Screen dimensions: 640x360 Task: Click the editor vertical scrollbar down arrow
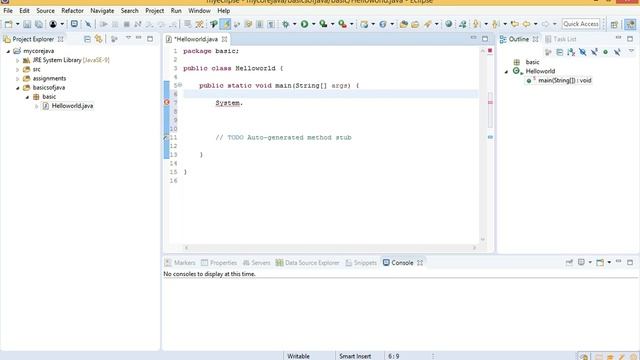482,239
